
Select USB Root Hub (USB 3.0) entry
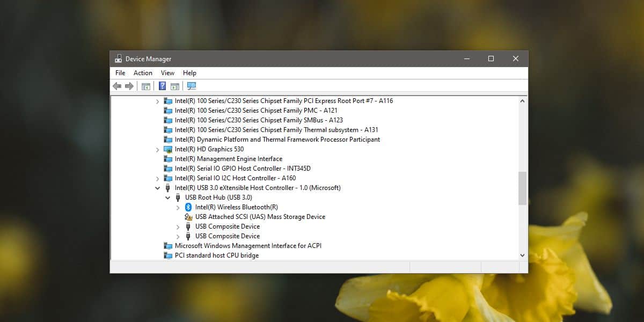click(x=218, y=197)
